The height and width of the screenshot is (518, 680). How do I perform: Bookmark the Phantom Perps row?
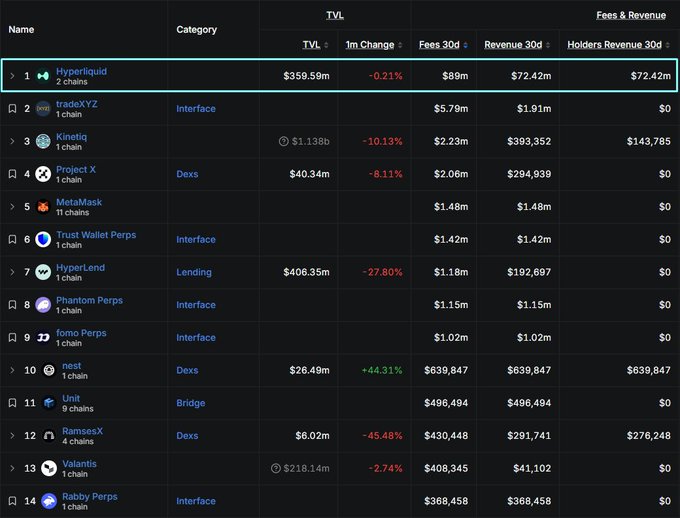click(x=13, y=305)
